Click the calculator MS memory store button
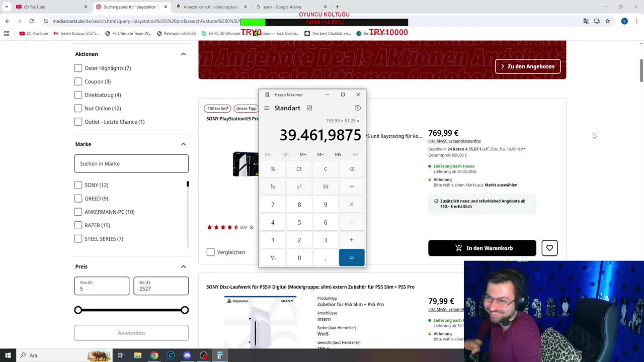The height and width of the screenshot is (362, 644). click(x=338, y=154)
